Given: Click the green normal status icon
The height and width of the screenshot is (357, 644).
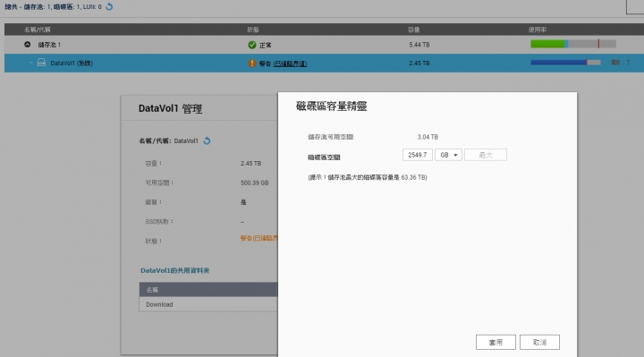Looking at the screenshot, I should 252,45.
